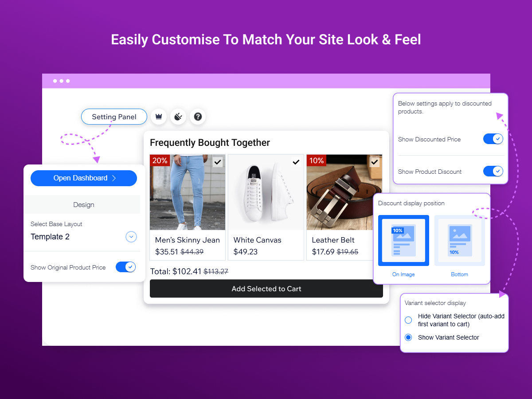Toggle Show Original Product Price switch
Screen dimensions: 532x399
pos(125,267)
